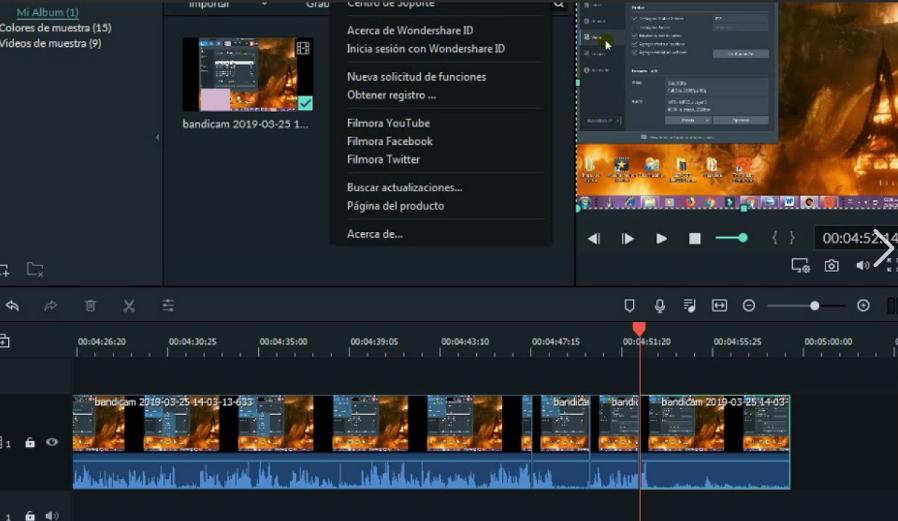Stop playback with the square button
898x521 pixels.
pyautogui.click(x=695, y=238)
